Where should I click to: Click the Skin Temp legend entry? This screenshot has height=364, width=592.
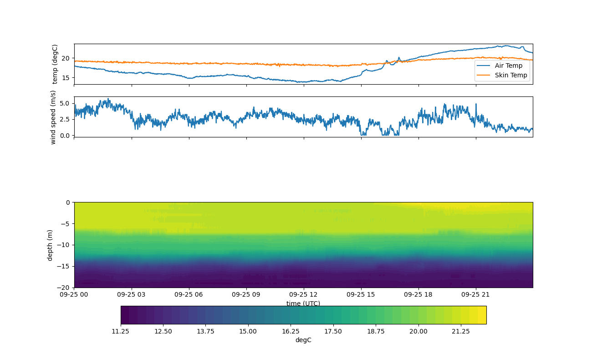pyautogui.click(x=511, y=75)
